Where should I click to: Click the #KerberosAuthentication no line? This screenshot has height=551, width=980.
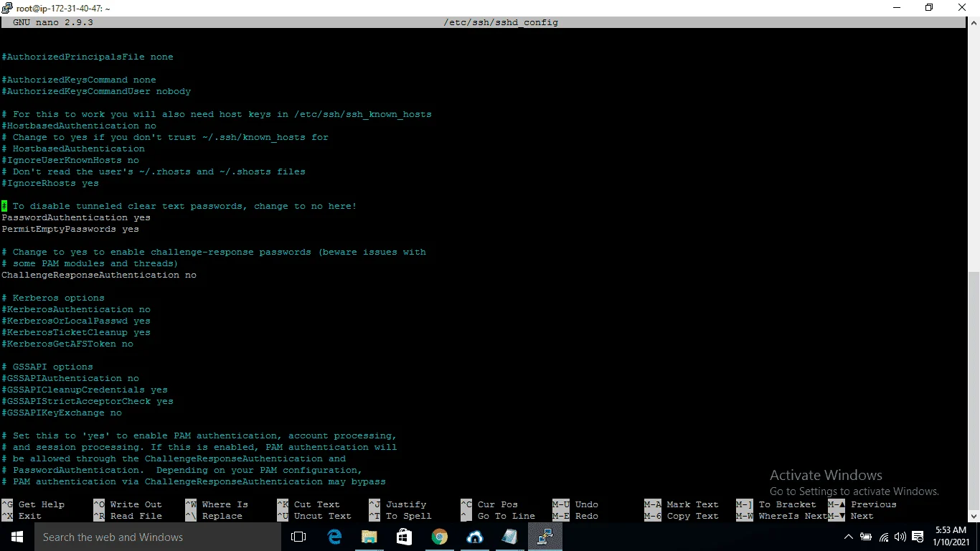click(76, 309)
